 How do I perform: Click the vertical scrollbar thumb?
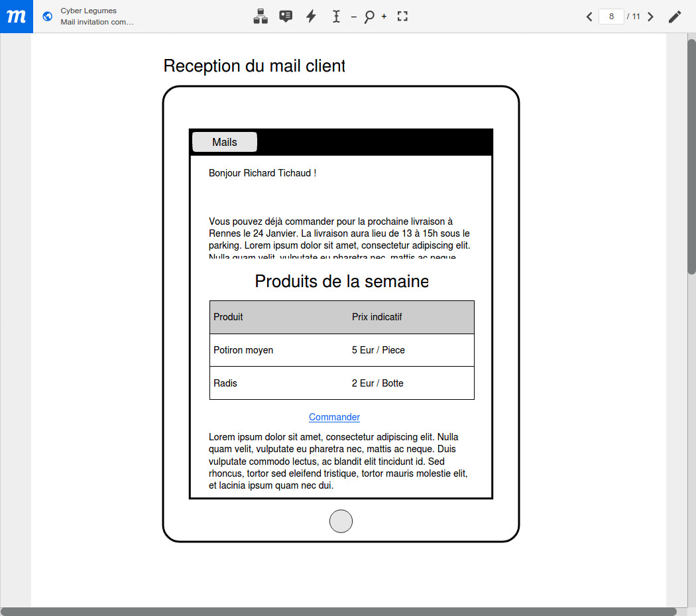coord(691,156)
